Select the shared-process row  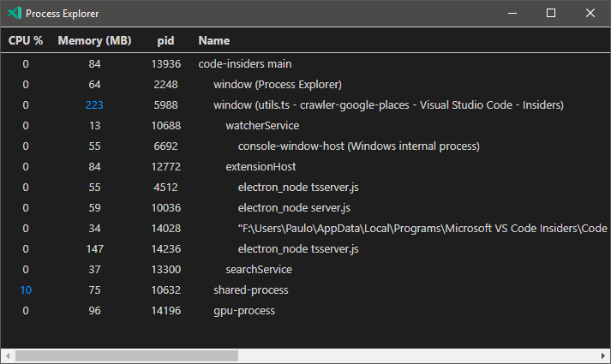pyautogui.click(x=305, y=290)
